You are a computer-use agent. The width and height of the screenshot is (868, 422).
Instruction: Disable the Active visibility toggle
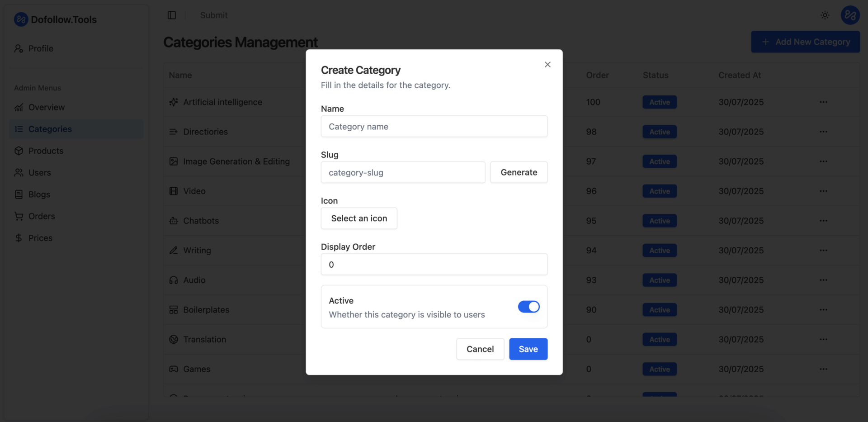[528, 307]
